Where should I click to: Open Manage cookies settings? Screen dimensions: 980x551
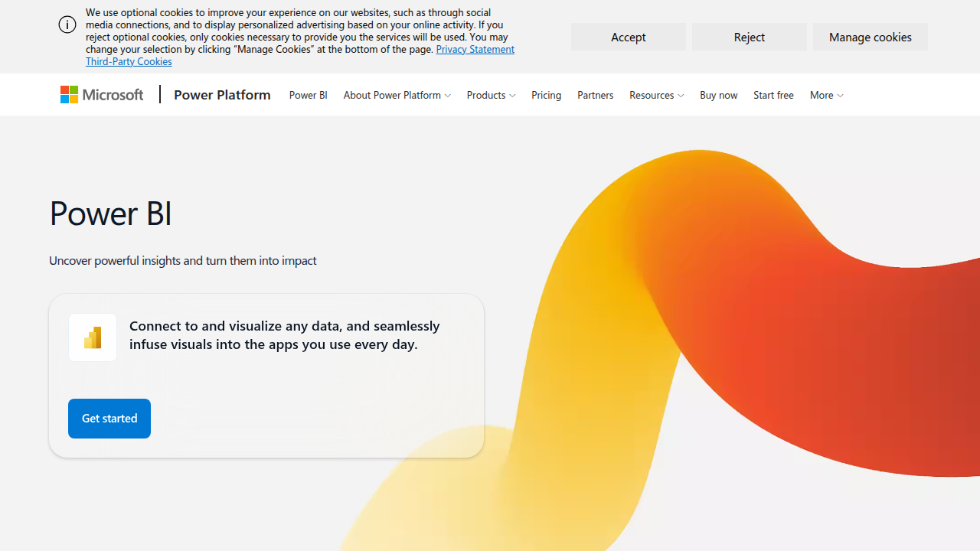(x=871, y=37)
